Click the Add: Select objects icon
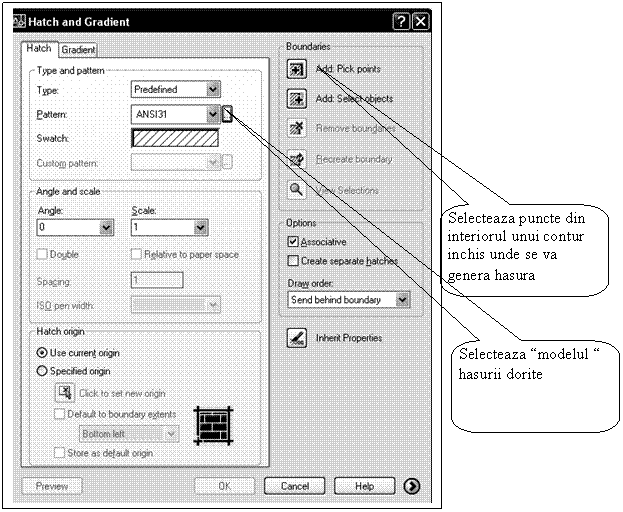Viewport: 623px width, 512px height. [x=296, y=98]
